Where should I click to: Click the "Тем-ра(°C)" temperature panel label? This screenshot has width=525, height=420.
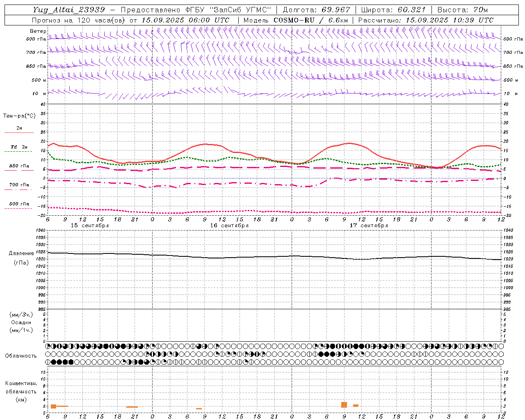(19, 116)
